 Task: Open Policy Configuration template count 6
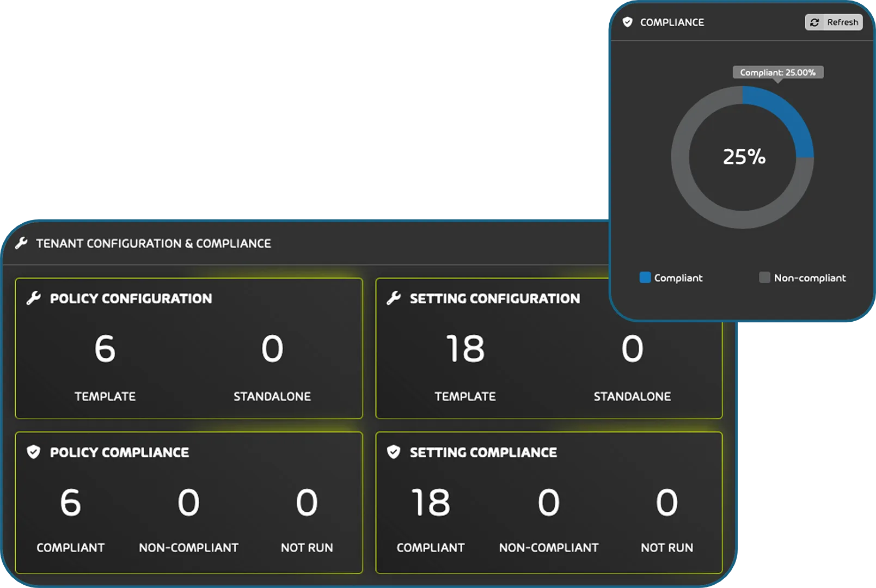(105, 349)
